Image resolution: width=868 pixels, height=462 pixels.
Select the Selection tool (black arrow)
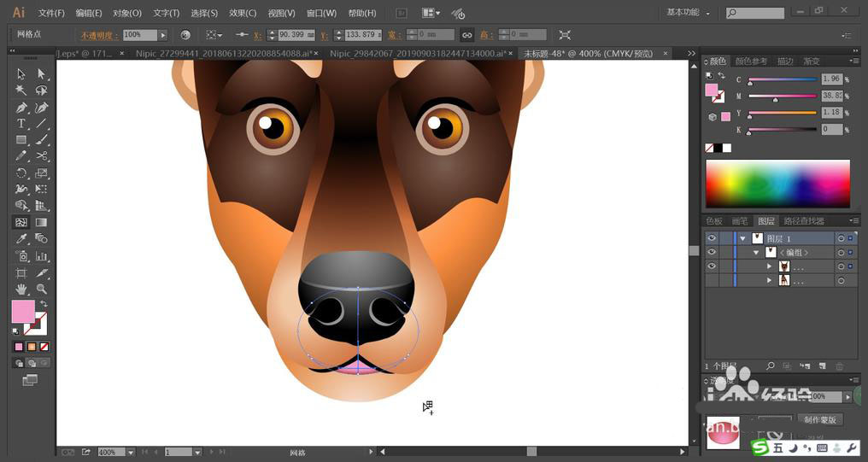(21, 73)
